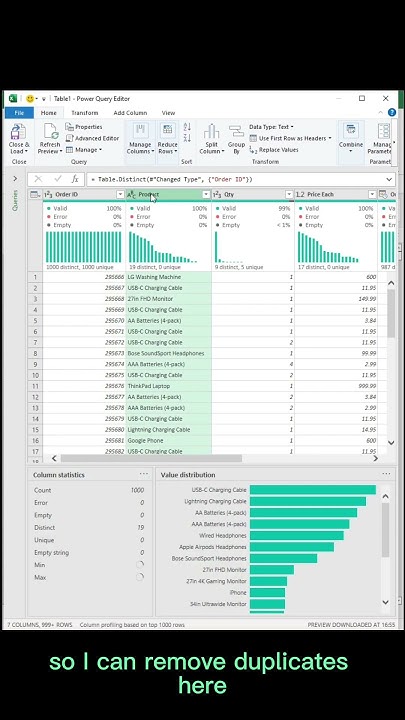Expand the Queries pane
Viewport: 405px width, 720px height.
15,179
